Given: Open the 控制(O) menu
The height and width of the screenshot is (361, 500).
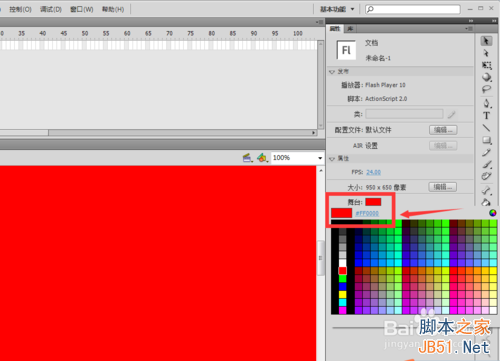Looking at the screenshot, I should click(20, 9).
